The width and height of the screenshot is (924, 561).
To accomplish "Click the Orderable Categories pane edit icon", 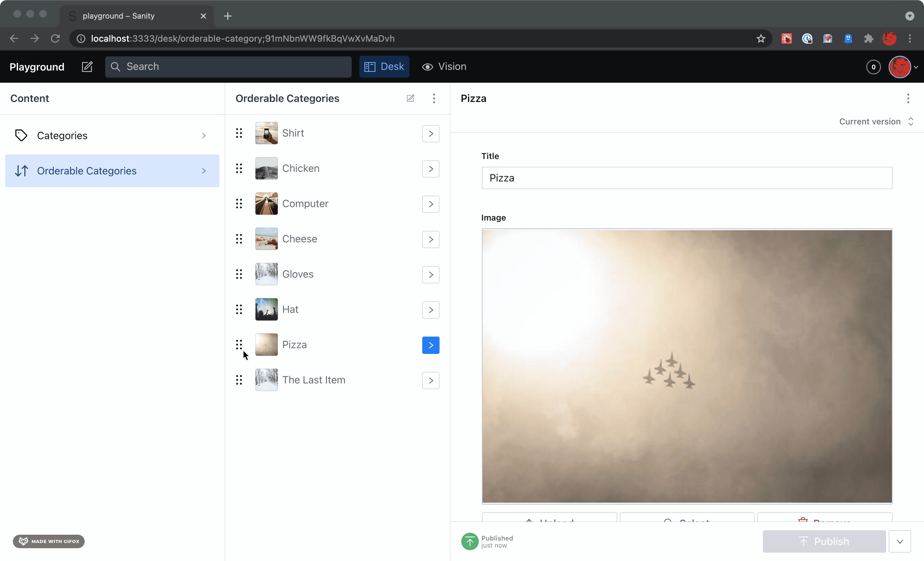I will pyautogui.click(x=410, y=98).
